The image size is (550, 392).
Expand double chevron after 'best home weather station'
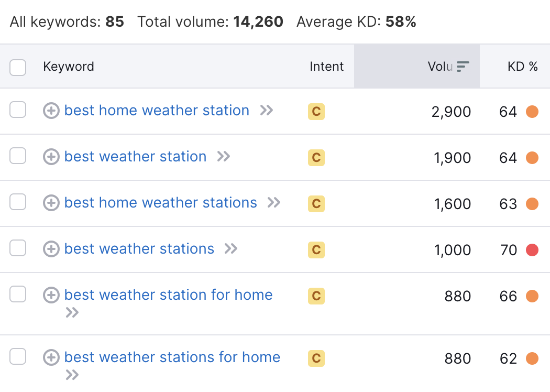point(267,111)
